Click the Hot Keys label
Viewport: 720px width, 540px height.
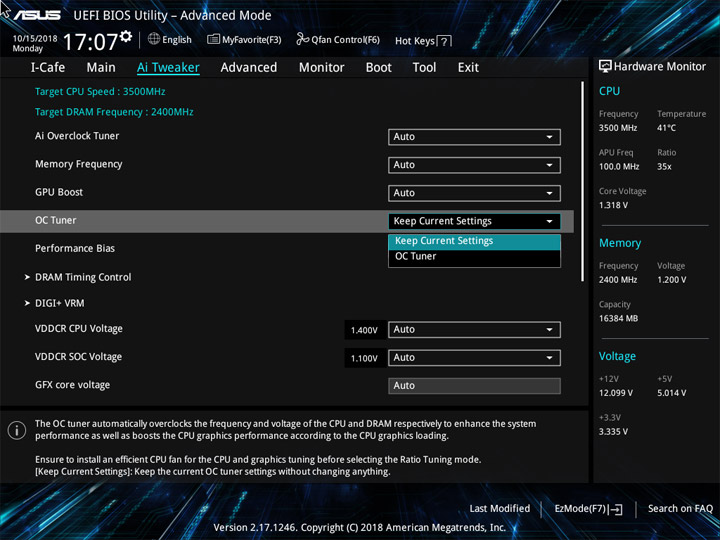415,41
